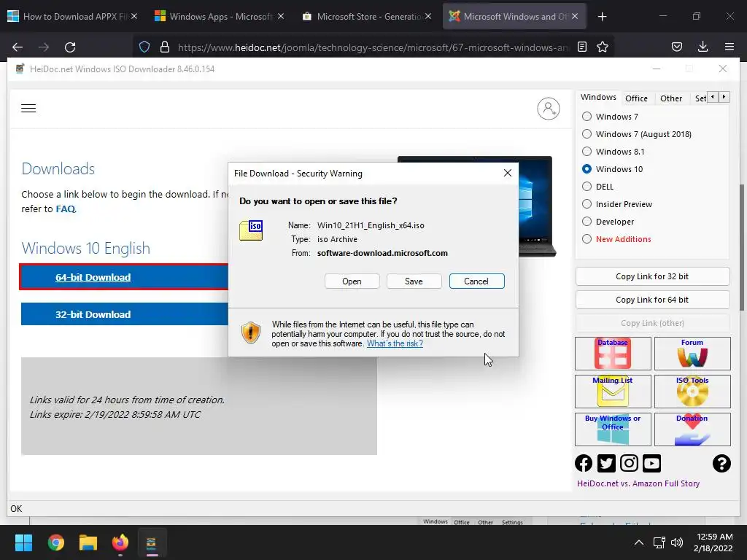
Task: Show hidden icons in system tray
Action: click(x=639, y=542)
